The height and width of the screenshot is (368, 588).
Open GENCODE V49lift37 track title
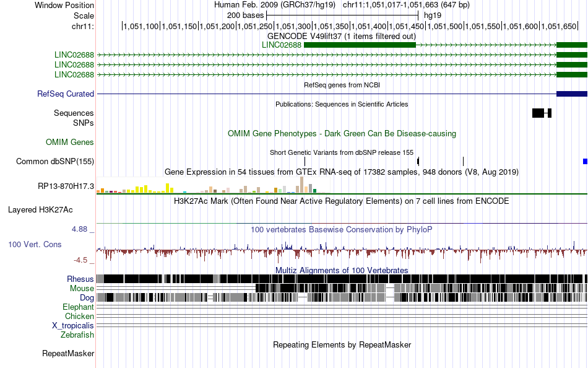pos(341,36)
